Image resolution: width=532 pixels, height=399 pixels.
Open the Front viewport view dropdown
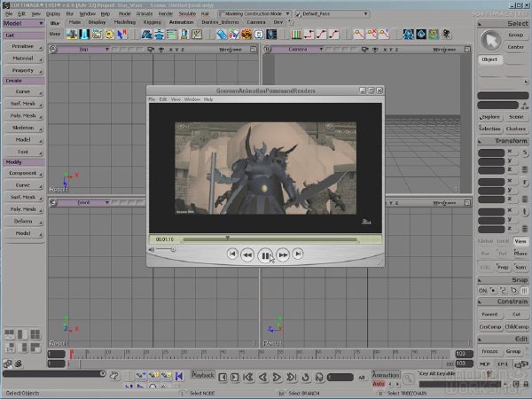pyautogui.click(x=84, y=202)
